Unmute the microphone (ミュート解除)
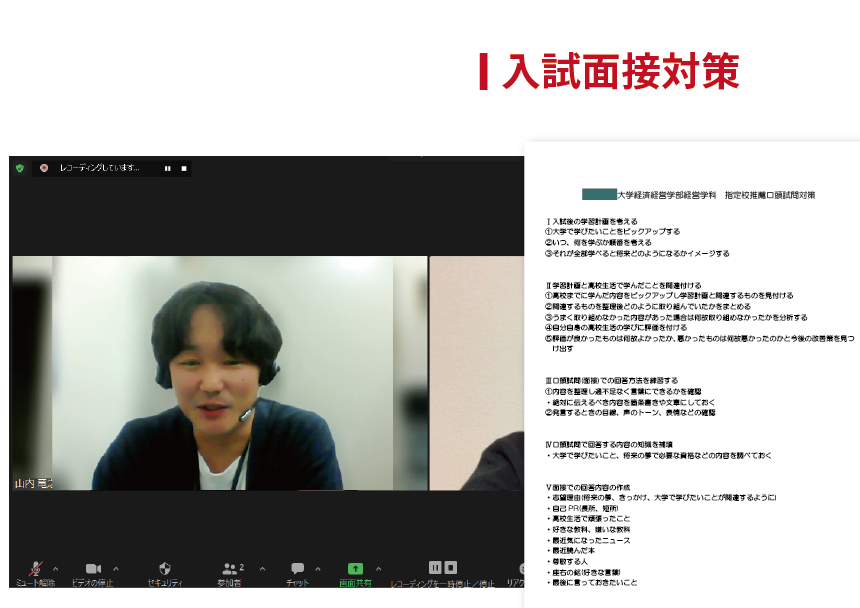Screen dimensions: 860x608 pyautogui.click(x=35, y=568)
